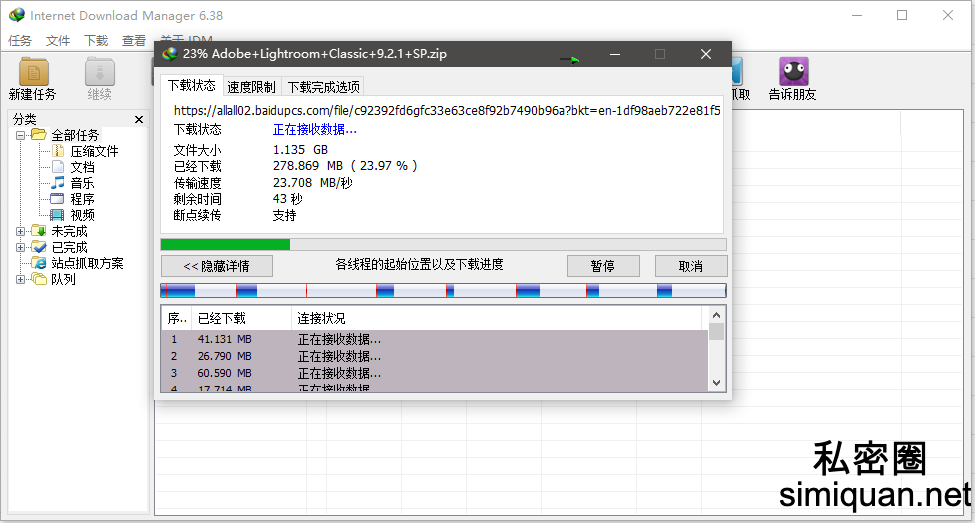Collapse the 全部任务 tree node

[x=21, y=135]
